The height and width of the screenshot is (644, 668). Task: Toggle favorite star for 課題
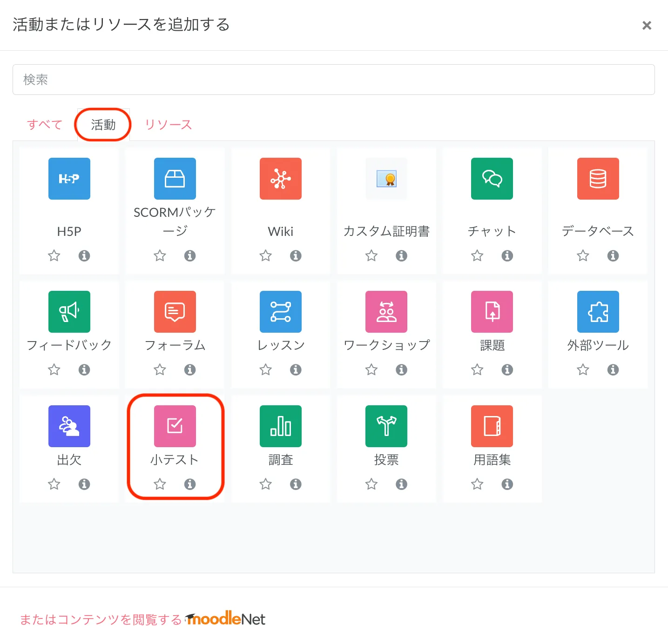point(477,370)
